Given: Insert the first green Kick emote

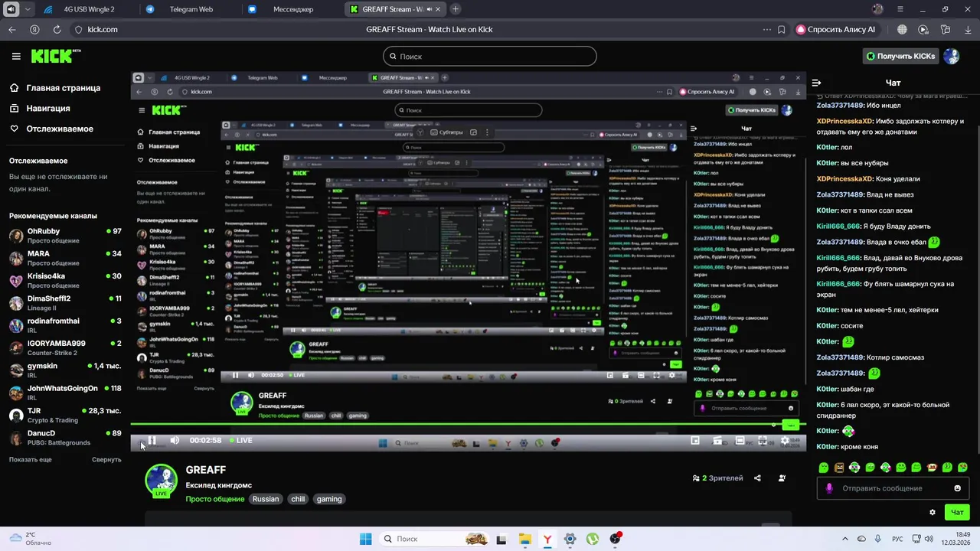Looking at the screenshot, I should point(824,468).
